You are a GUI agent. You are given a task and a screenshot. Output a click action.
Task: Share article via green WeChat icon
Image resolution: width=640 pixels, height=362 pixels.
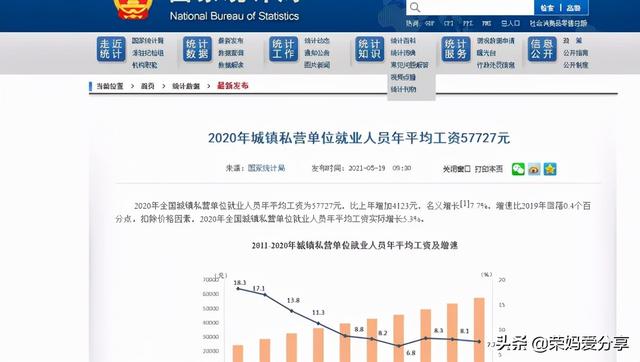518,169
